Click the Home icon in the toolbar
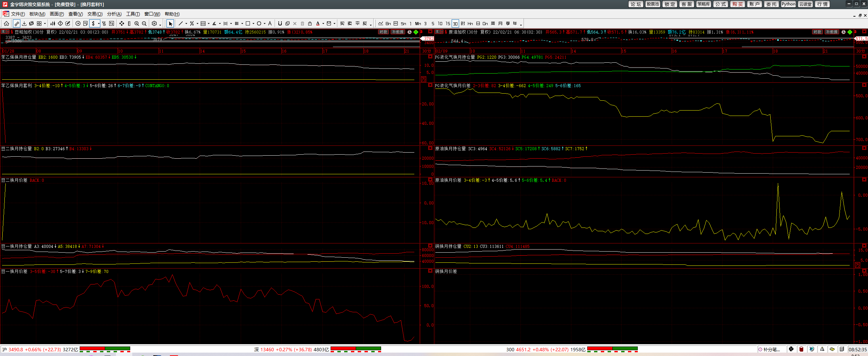868x356 pixels. click(6, 23)
